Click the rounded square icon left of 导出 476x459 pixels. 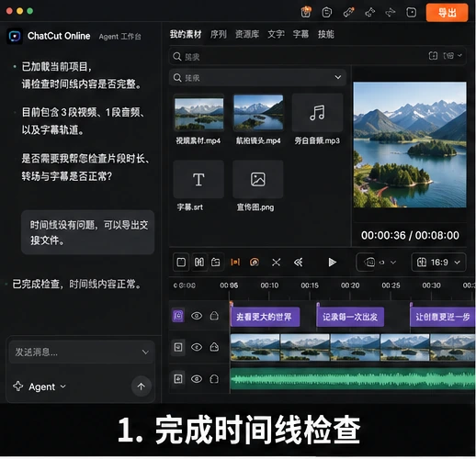(411, 13)
